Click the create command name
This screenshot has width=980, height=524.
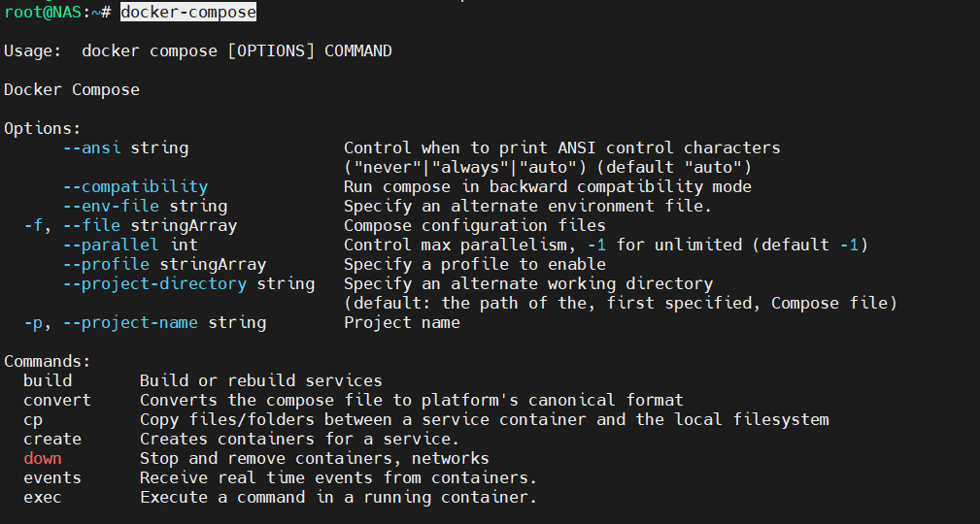(52, 439)
